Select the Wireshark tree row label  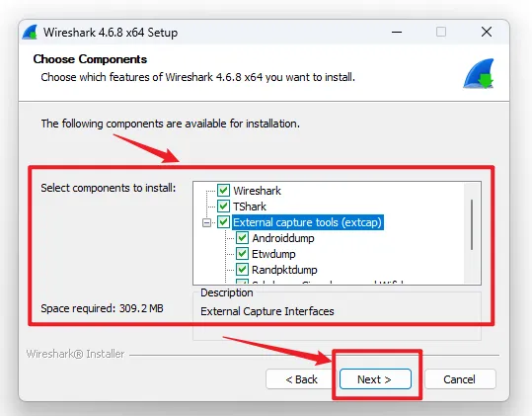(258, 191)
